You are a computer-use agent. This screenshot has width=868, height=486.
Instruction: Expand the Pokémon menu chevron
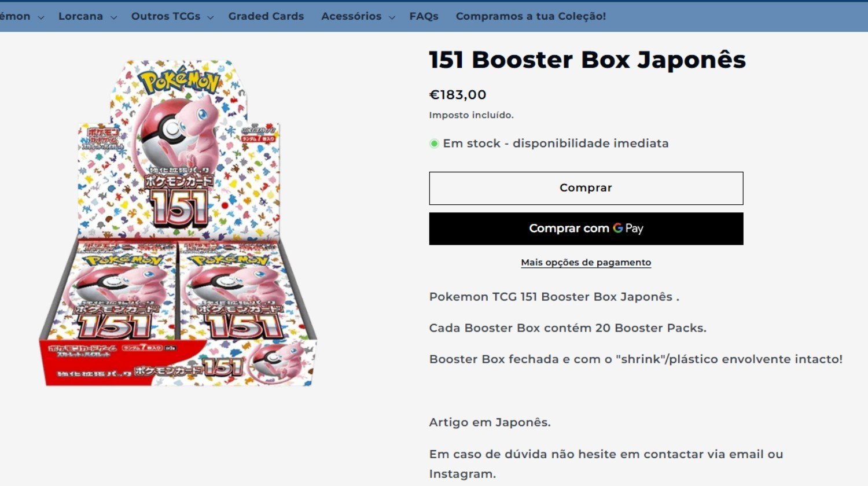(41, 17)
